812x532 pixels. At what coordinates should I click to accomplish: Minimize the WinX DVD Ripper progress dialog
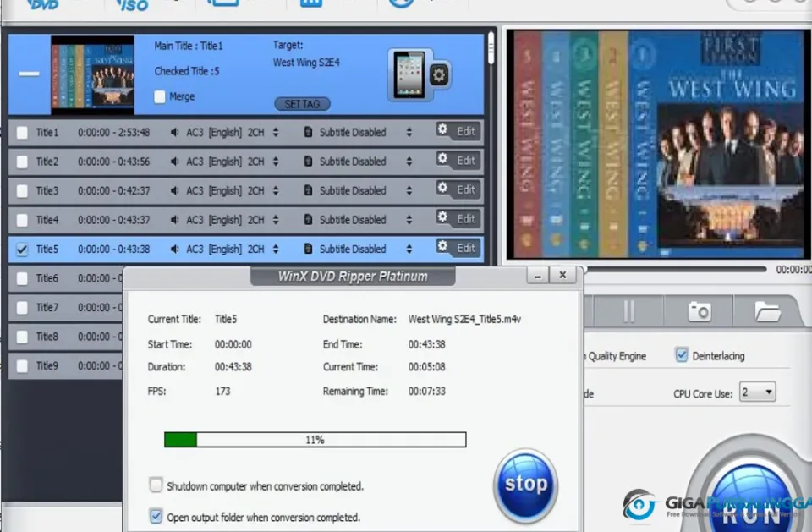tap(538, 276)
